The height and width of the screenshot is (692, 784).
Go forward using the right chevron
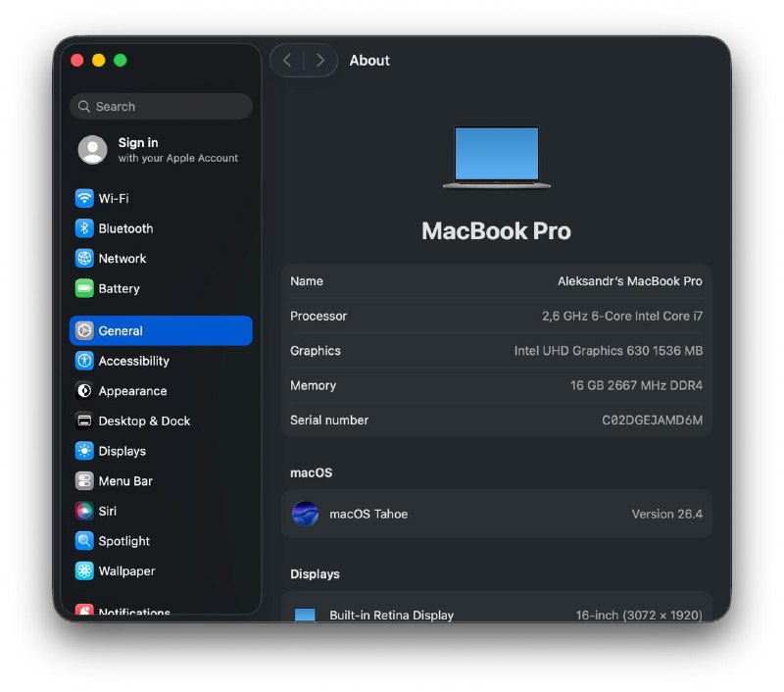[x=319, y=61]
